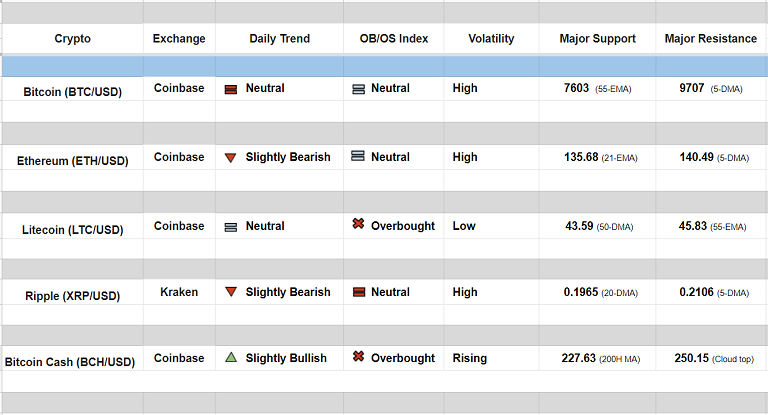Click Litecoin's gray neutral daily trend icon

(231, 227)
